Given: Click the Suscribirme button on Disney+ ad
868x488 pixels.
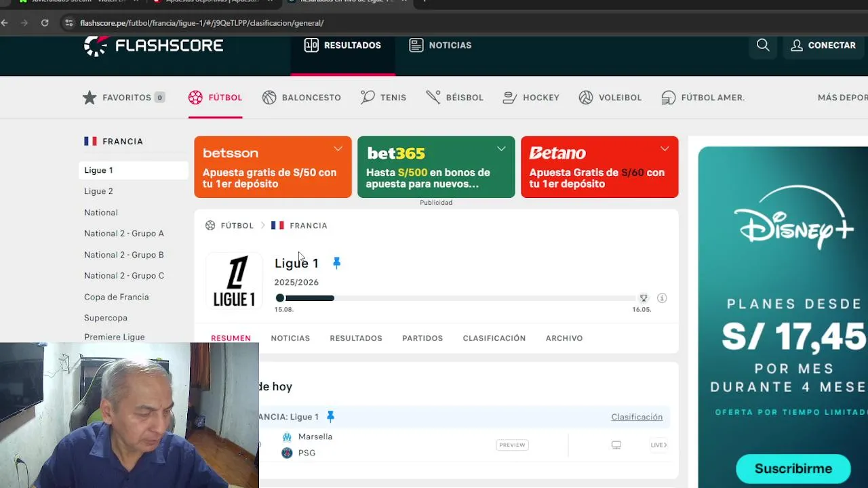Looking at the screenshot, I should point(793,468).
